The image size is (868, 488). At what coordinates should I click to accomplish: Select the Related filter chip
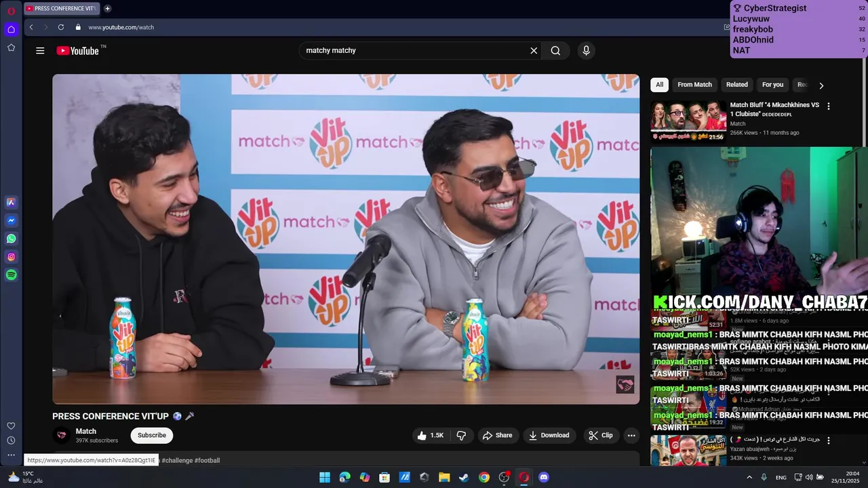coord(736,85)
